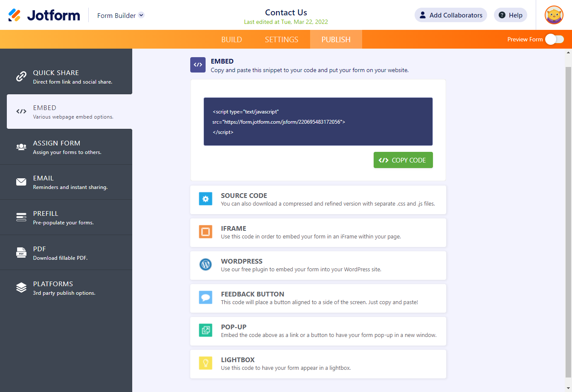
Task: Open the Help button
Action: (x=511, y=15)
